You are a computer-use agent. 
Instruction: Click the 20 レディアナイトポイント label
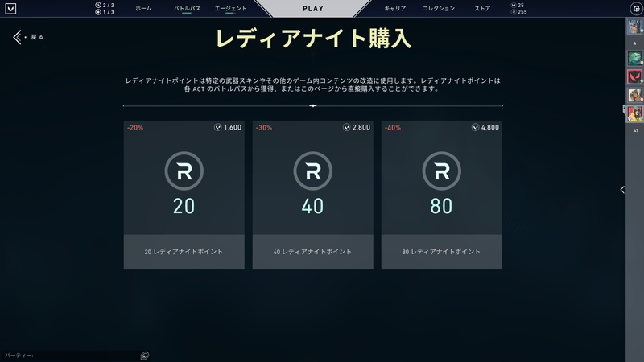click(184, 252)
